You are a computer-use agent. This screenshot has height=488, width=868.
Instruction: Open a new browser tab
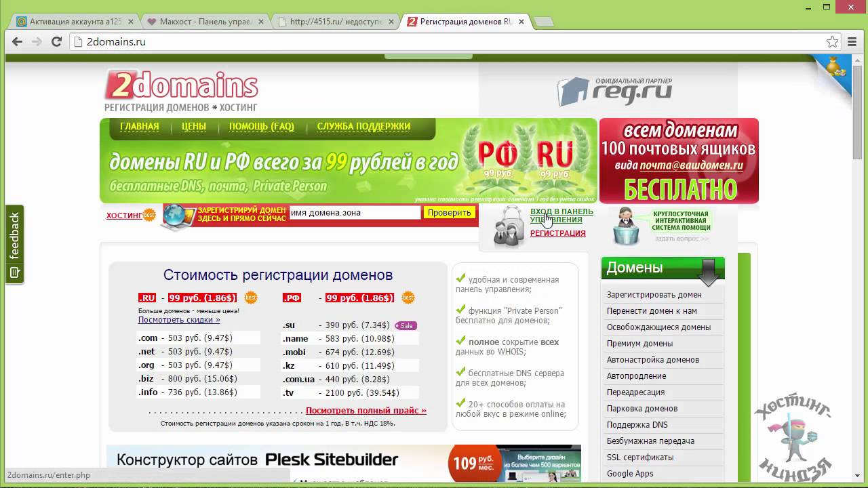[544, 22]
